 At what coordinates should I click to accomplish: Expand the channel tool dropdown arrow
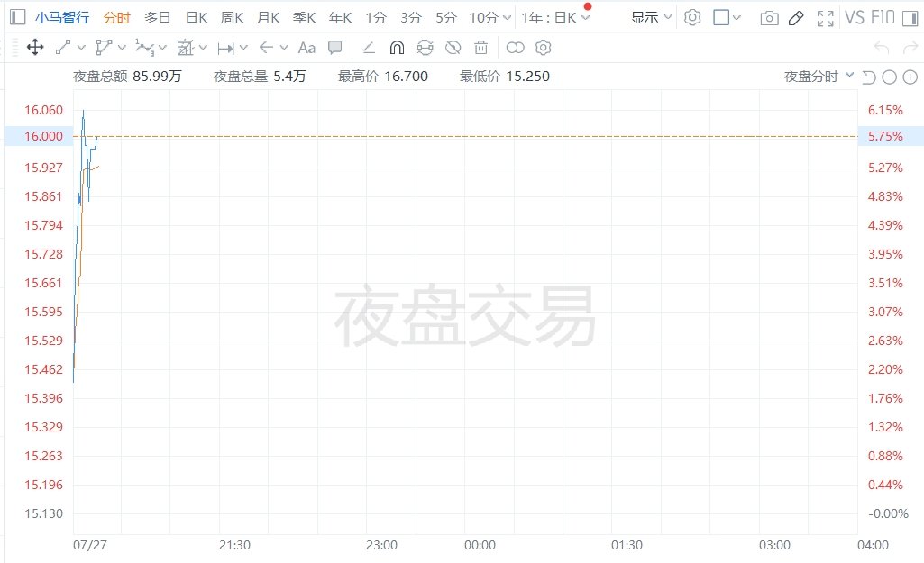coord(122,48)
